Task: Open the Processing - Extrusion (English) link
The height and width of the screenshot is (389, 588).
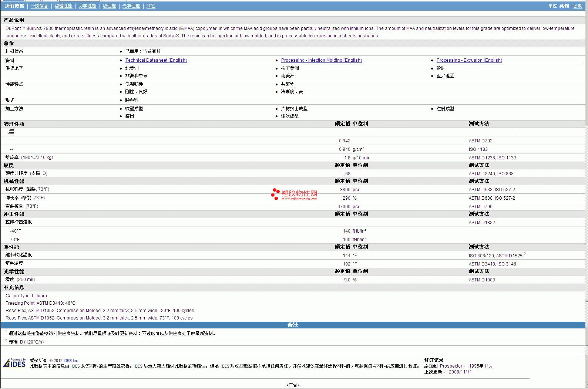Action: [469, 60]
